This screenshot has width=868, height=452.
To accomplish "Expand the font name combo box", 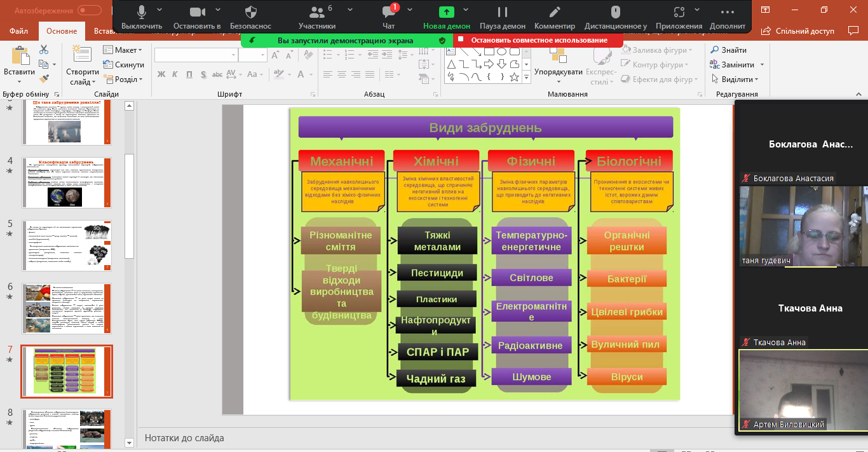I will 233,55.
